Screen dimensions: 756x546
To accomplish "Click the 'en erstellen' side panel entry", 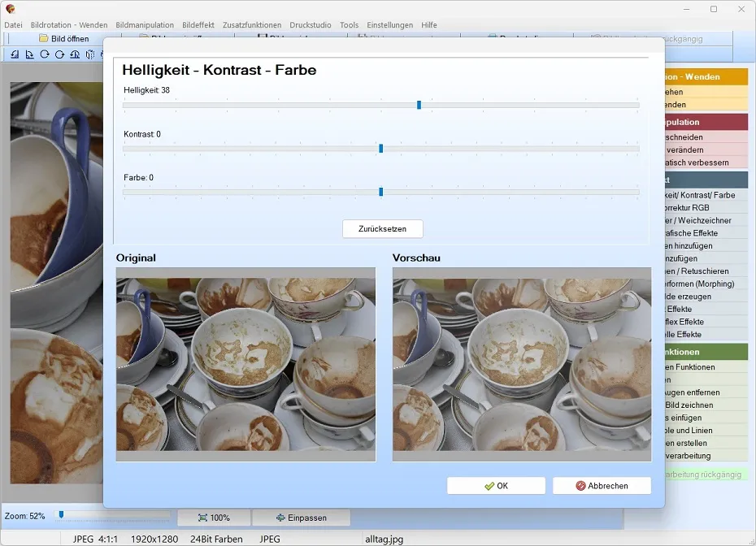I will 706,443.
